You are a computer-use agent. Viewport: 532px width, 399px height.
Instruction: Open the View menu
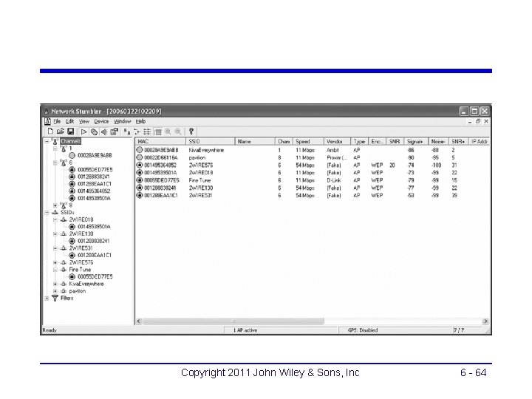[84, 121]
